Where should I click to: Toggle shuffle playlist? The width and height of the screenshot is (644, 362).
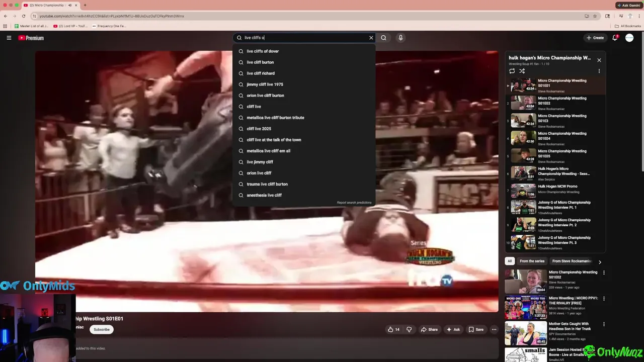[x=522, y=71]
